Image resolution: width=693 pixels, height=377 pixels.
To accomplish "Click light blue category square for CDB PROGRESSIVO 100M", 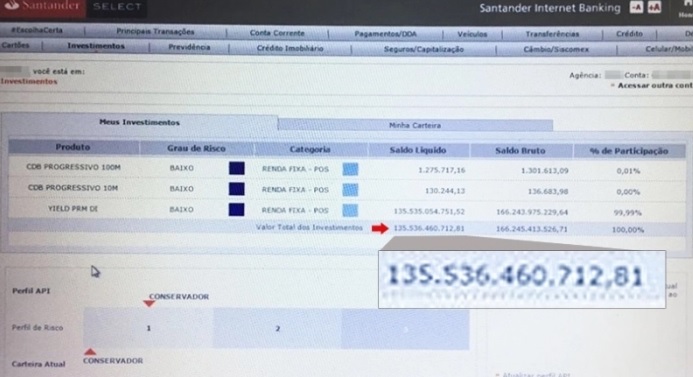I will click(350, 169).
